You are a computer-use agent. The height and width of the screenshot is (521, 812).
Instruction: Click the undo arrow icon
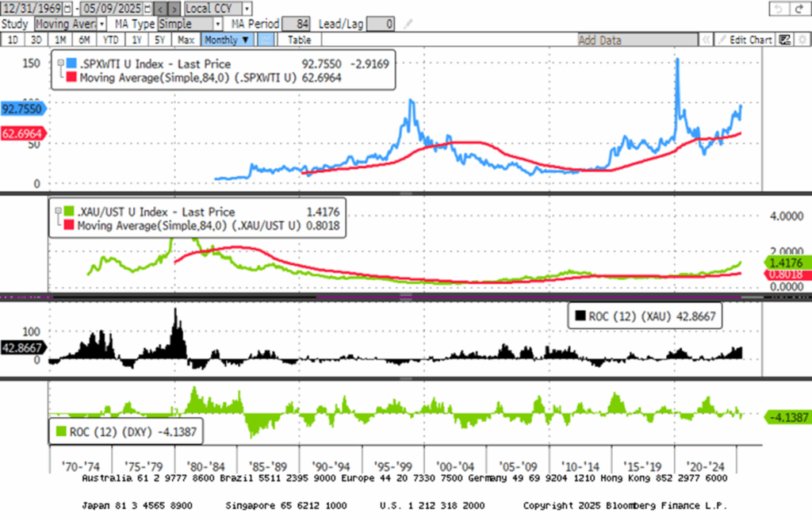778,9
